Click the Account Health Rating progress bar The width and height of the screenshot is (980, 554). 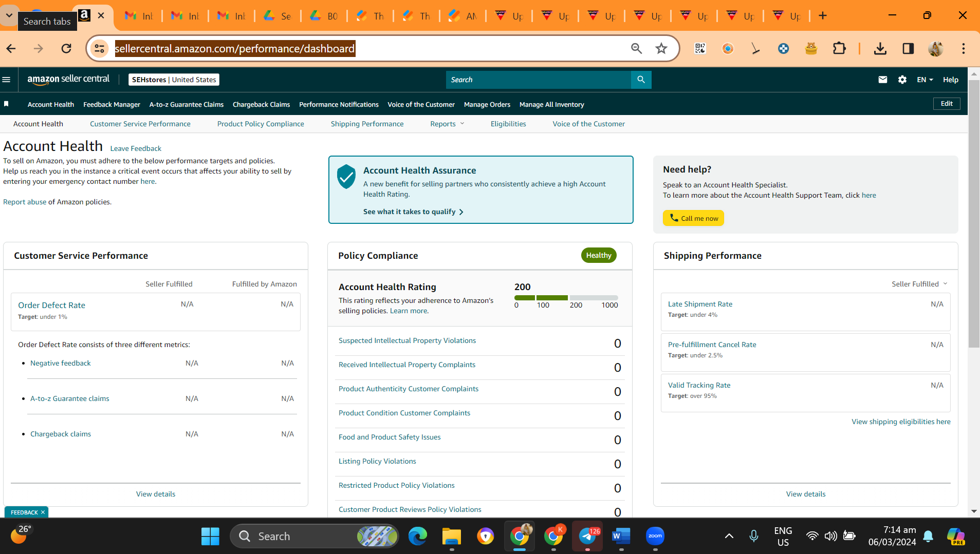566,298
